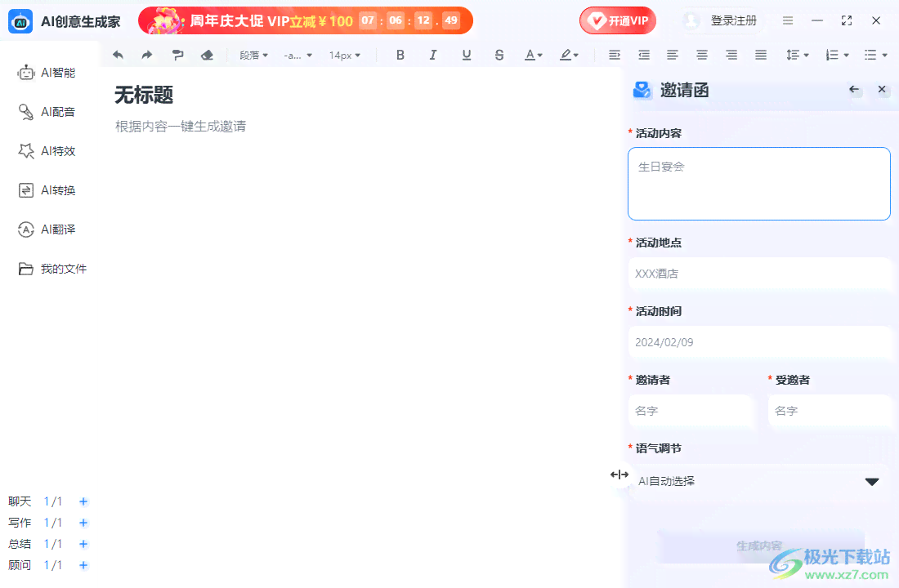Add more 聊天 quota with plus

(83, 502)
